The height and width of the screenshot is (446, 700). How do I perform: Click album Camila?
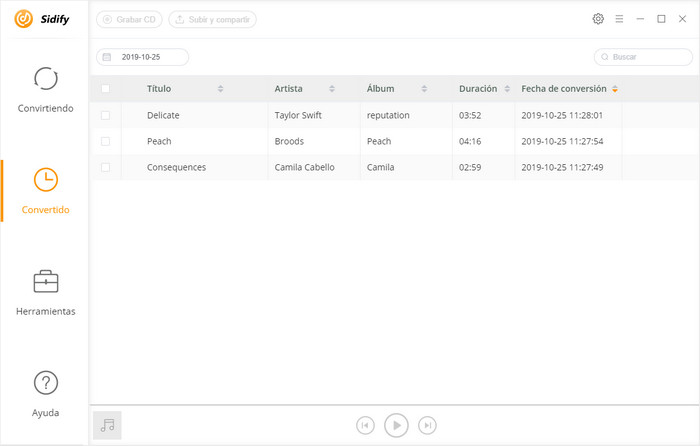pyautogui.click(x=380, y=167)
